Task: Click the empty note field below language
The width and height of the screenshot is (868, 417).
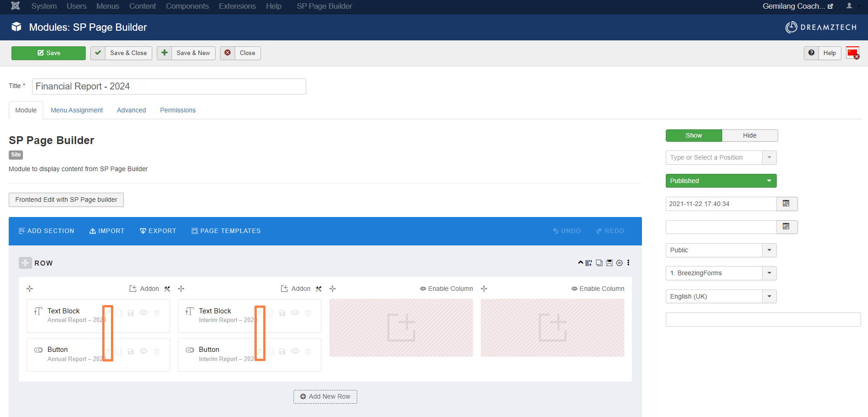Action: tap(763, 319)
